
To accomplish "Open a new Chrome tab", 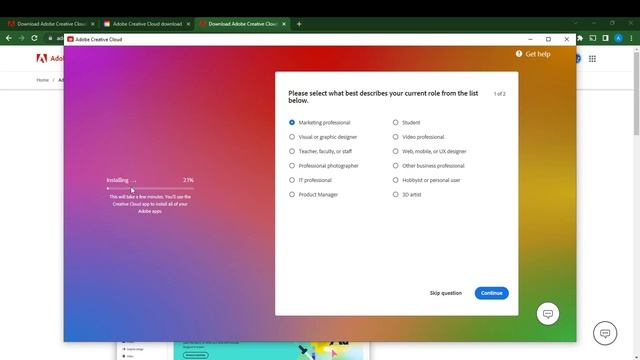I will [299, 24].
